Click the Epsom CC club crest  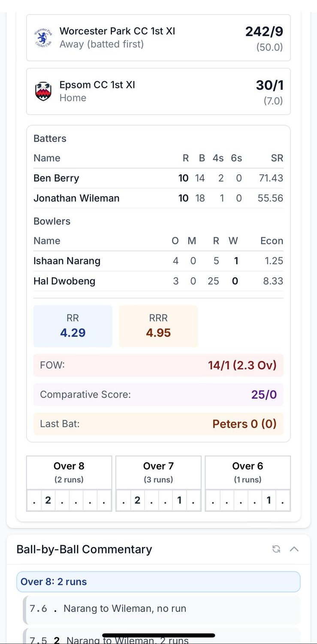click(x=43, y=91)
